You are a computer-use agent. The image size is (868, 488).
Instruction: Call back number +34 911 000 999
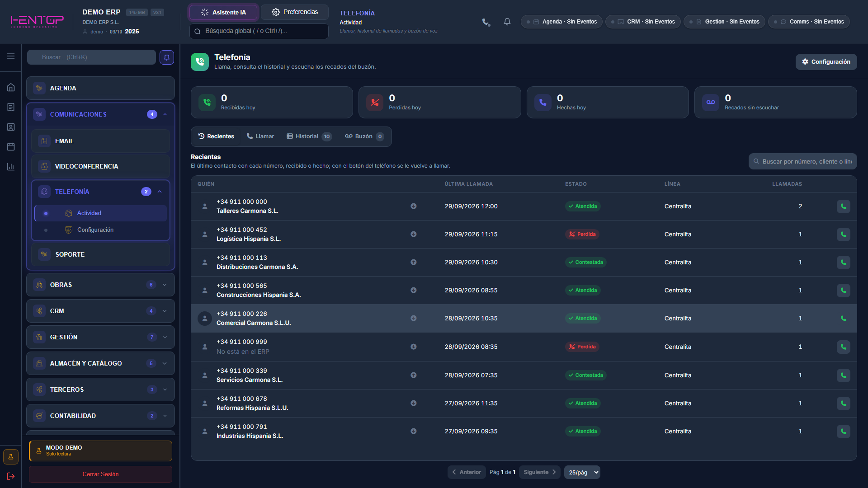coord(843,347)
